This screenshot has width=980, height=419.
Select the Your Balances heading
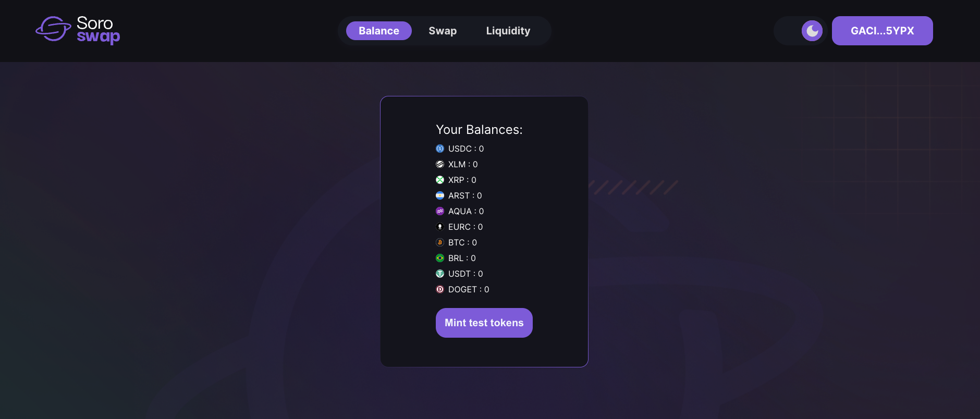pyautogui.click(x=479, y=130)
